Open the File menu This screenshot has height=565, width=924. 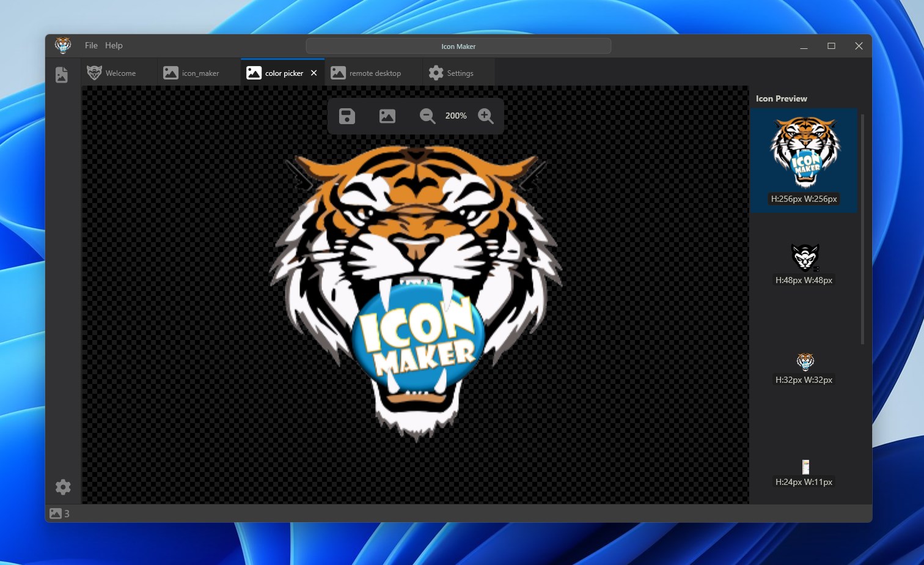click(90, 45)
